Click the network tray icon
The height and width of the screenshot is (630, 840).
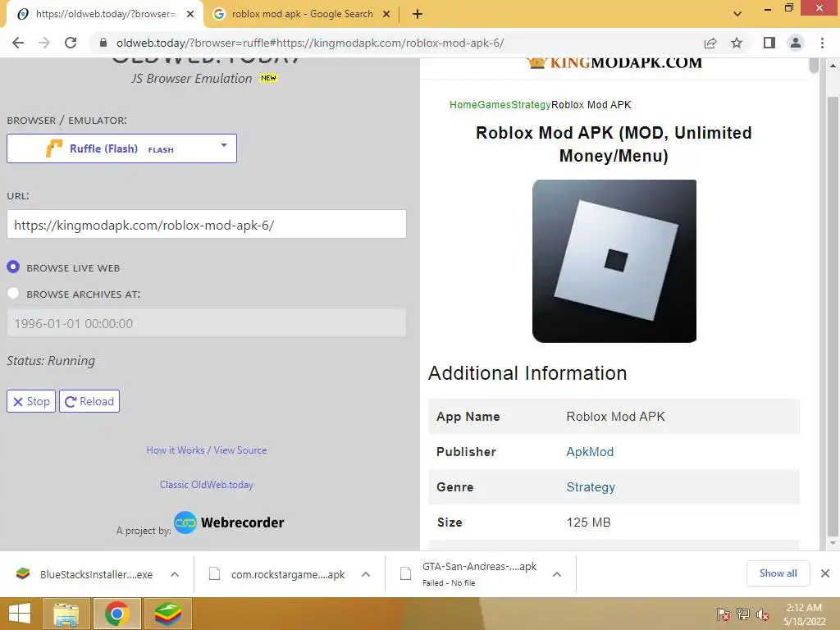tap(743, 614)
